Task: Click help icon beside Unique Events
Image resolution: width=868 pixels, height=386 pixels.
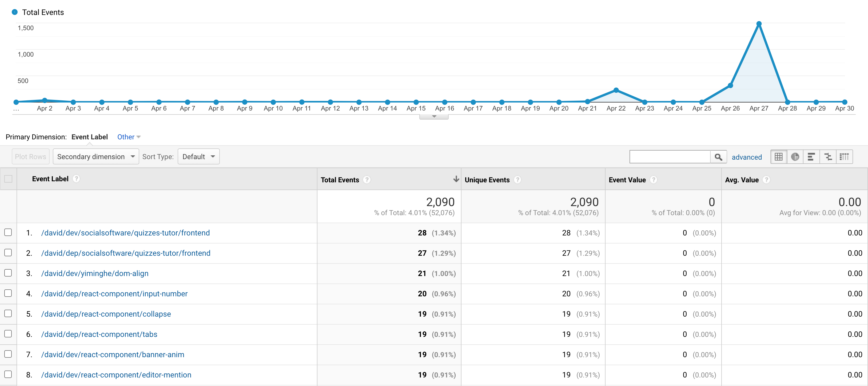Action: point(517,180)
